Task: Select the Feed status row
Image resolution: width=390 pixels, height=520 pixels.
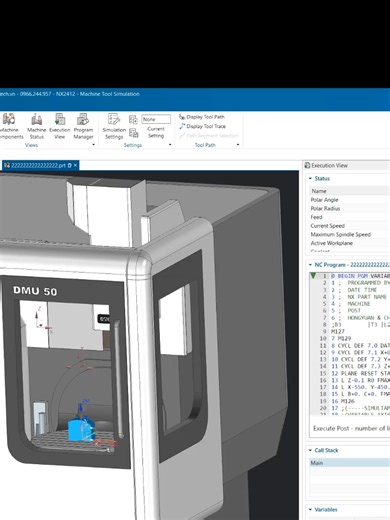Action: tap(349, 217)
